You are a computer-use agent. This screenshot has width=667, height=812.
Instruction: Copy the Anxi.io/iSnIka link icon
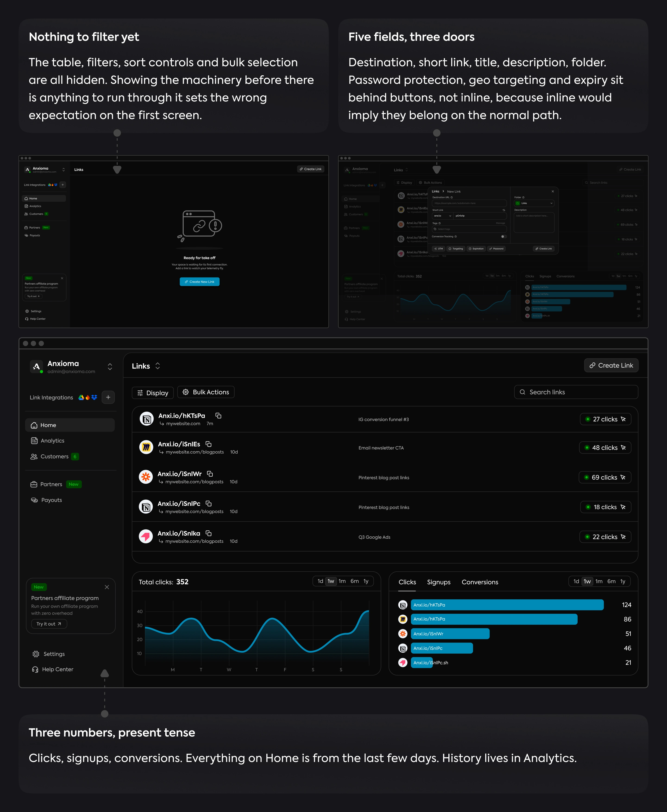(x=209, y=533)
